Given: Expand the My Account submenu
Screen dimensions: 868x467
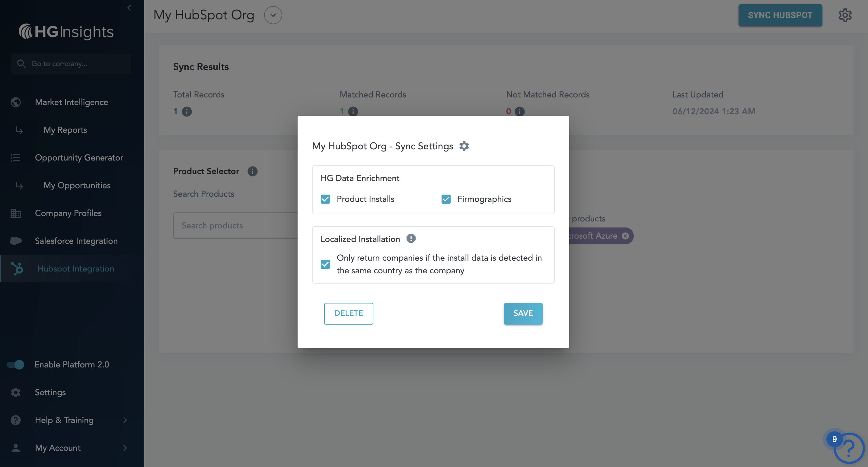Looking at the screenshot, I should (x=125, y=448).
